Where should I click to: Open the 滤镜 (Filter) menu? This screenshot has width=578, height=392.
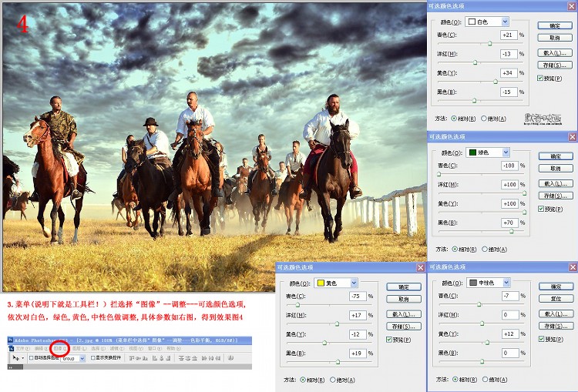(x=116, y=349)
